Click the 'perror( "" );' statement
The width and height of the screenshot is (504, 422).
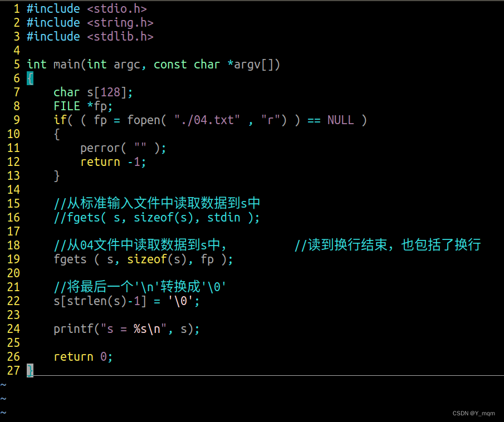point(123,148)
